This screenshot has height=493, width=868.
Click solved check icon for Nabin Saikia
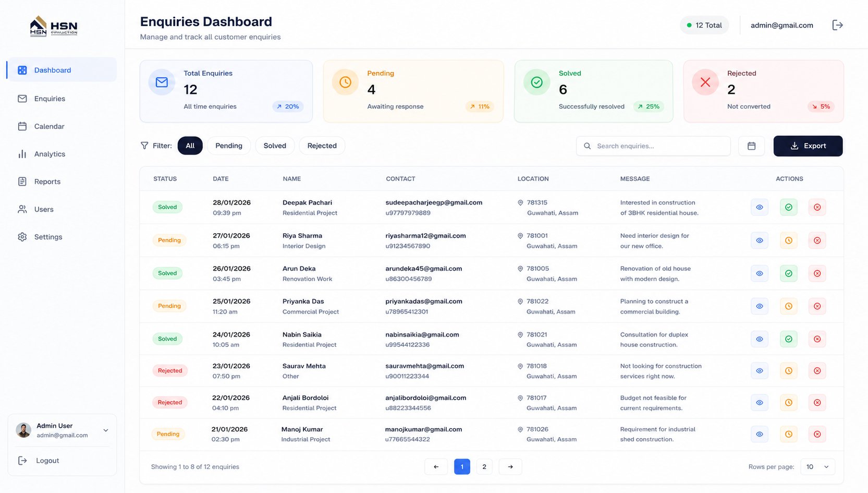789,339
